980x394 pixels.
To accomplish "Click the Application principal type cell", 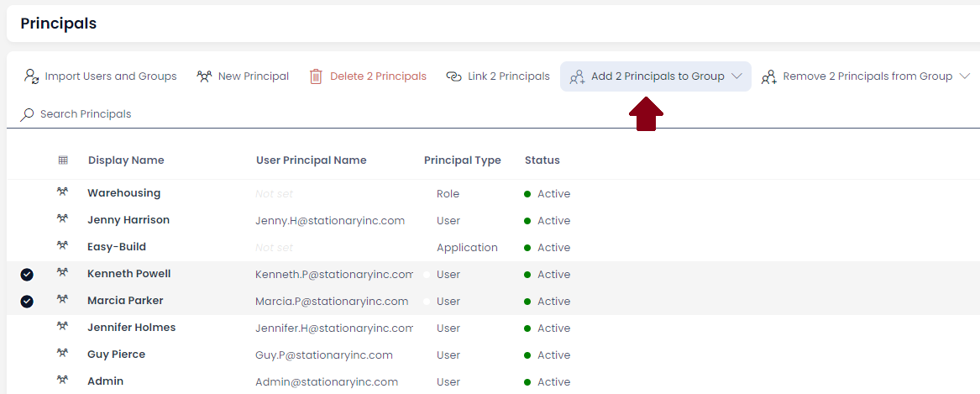I will (x=468, y=248).
